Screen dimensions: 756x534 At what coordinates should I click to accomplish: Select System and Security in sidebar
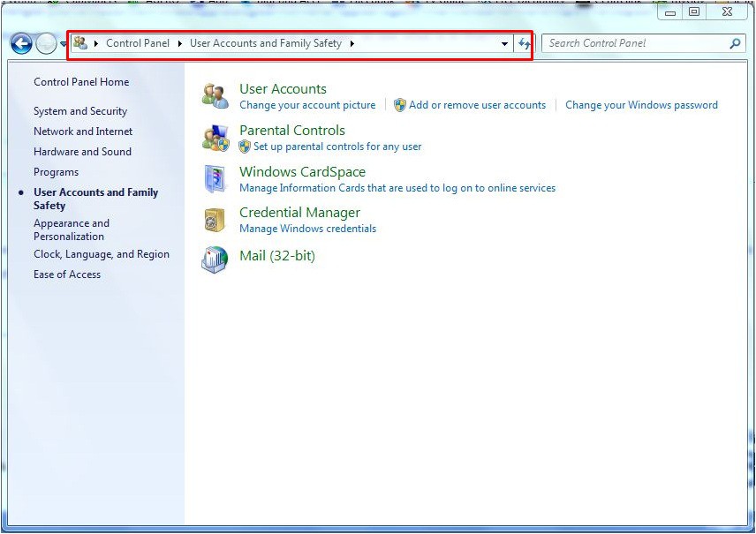click(x=80, y=111)
